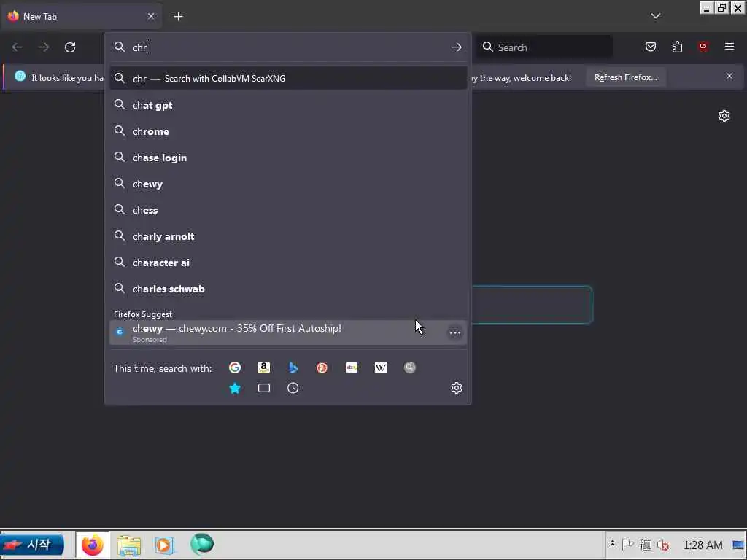Viewport: 747px width, 560px height.
Task: Click the reload page button
Action: pos(70,47)
